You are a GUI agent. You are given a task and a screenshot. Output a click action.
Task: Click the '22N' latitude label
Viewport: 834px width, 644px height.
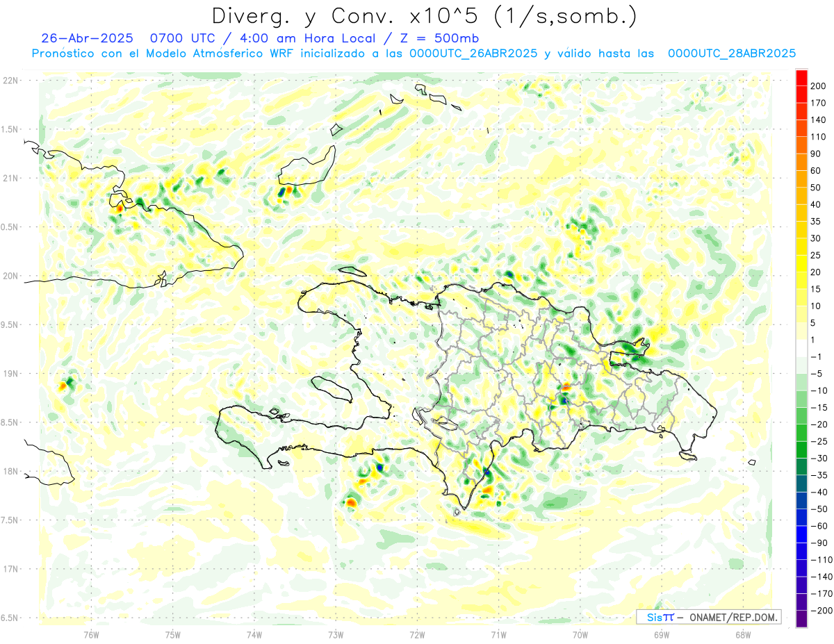[10, 81]
